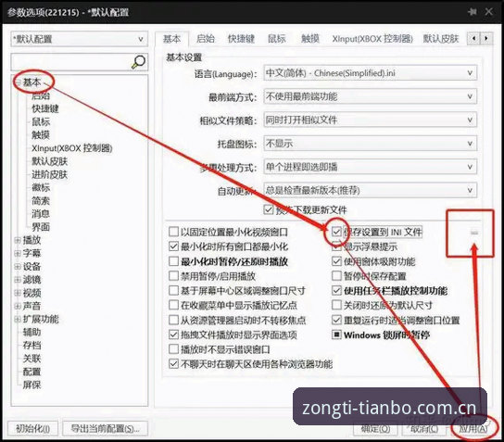Open the 语言(Language) dropdown

click(x=370, y=73)
